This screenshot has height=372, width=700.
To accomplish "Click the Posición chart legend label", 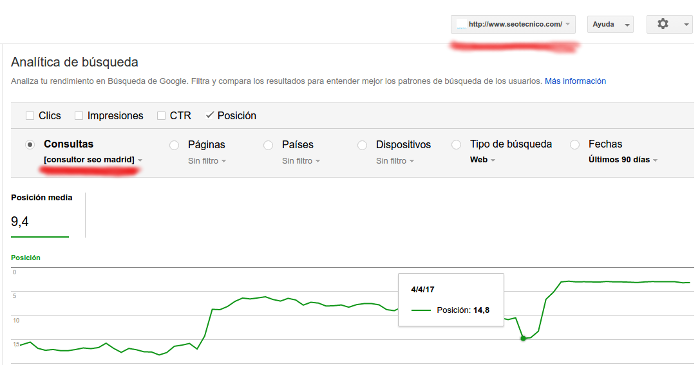I will tap(25, 258).
